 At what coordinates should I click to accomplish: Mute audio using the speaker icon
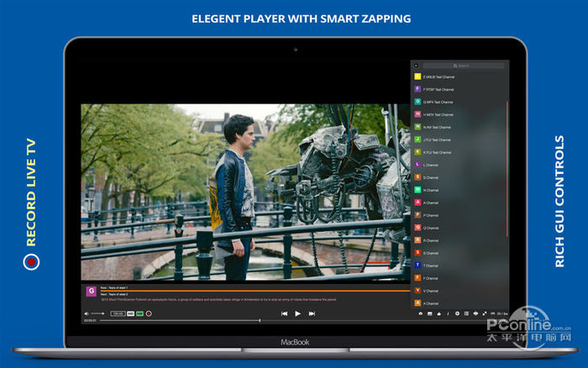tap(87, 313)
